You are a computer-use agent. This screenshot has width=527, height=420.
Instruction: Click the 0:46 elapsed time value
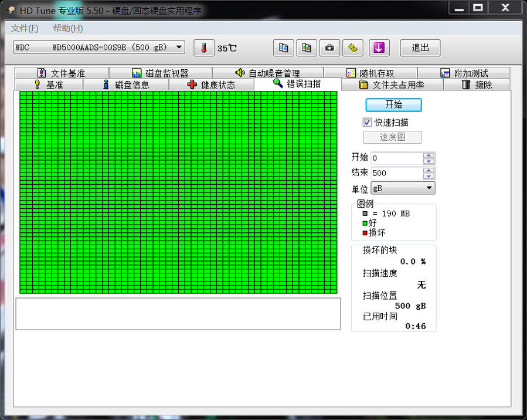click(x=416, y=326)
